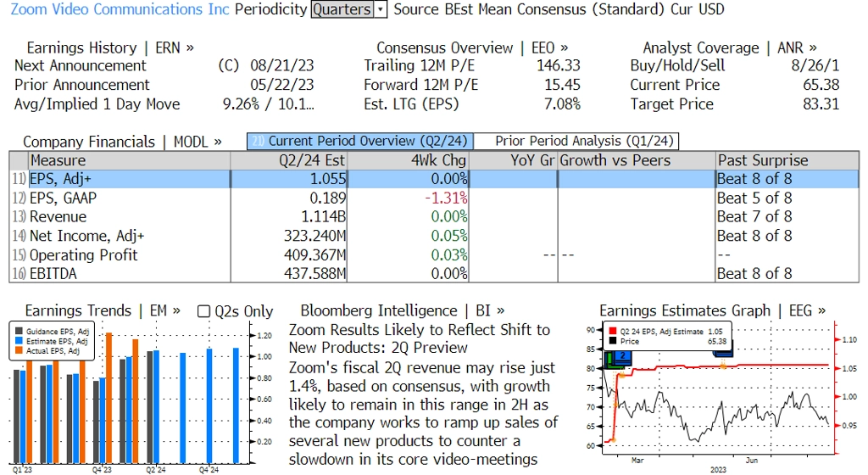The image size is (868, 475).
Task: Open Earnings Estimates Graph EEG link
Action: tap(712, 310)
